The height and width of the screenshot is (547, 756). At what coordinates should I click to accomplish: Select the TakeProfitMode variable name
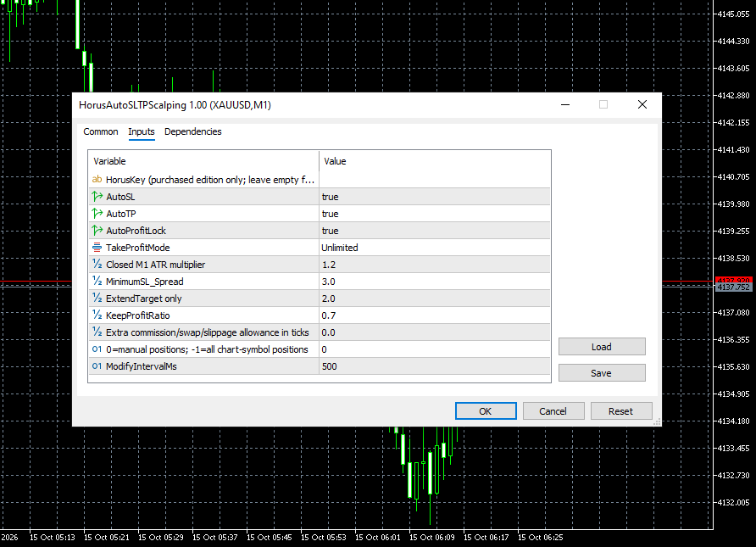138,248
